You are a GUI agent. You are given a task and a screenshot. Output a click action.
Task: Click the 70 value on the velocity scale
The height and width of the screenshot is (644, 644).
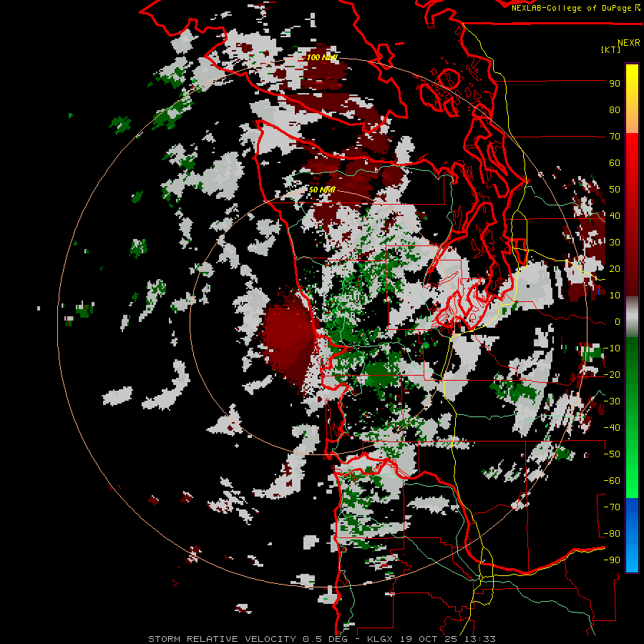[615, 137]
